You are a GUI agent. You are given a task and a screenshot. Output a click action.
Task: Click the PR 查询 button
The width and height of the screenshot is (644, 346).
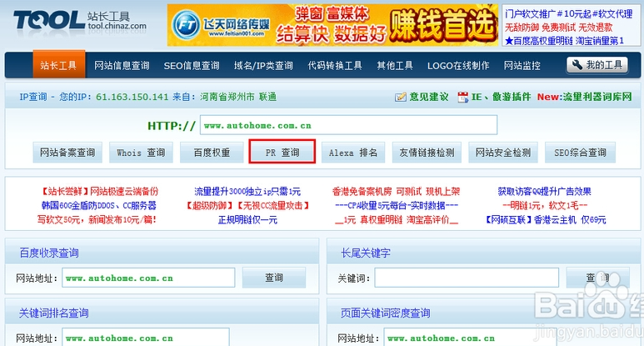282,153
